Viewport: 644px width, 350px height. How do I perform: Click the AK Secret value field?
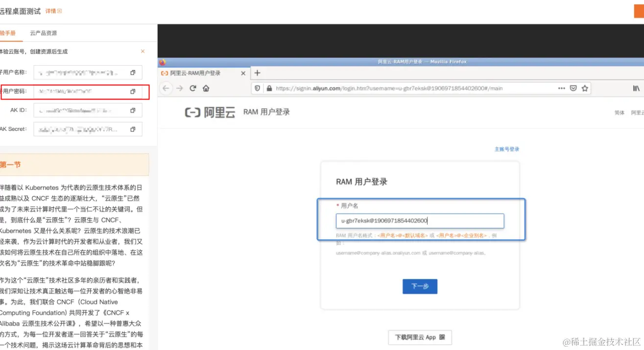(x=88, y=129)
